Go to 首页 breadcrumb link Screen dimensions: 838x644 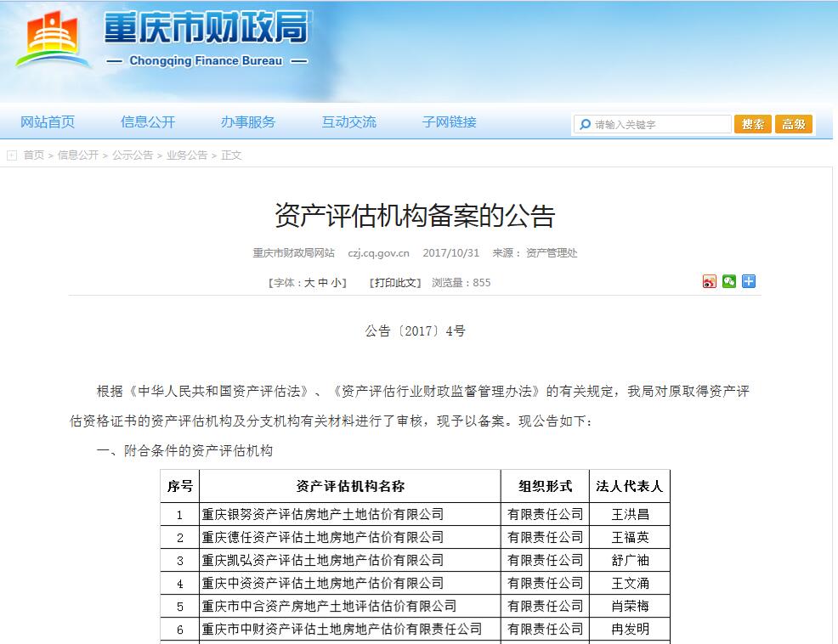[34, 155]
